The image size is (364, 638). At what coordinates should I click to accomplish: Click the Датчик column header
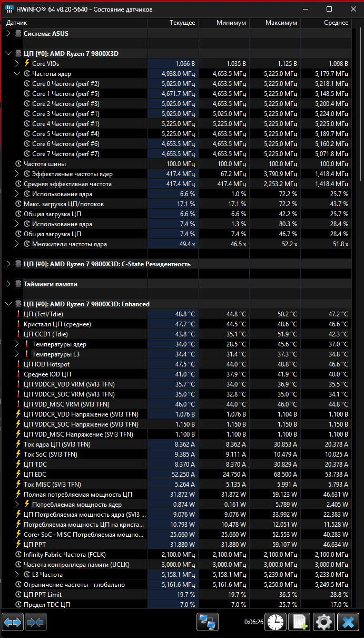point(75,23)
